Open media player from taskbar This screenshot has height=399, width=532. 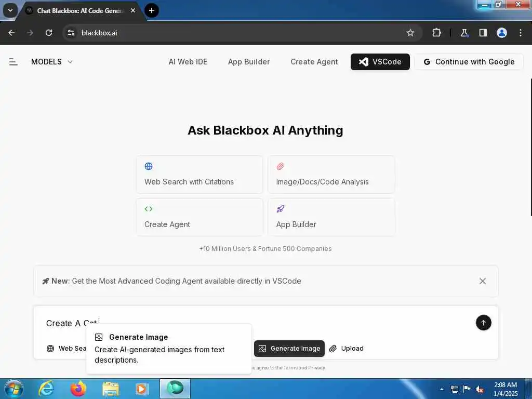pyautogui.click(x=142, y=389)
